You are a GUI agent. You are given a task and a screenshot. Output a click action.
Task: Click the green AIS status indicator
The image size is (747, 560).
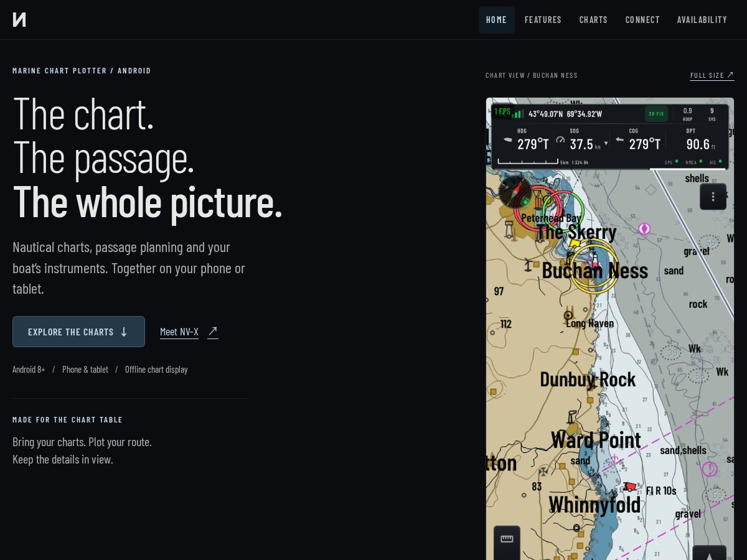click(720, 161)
